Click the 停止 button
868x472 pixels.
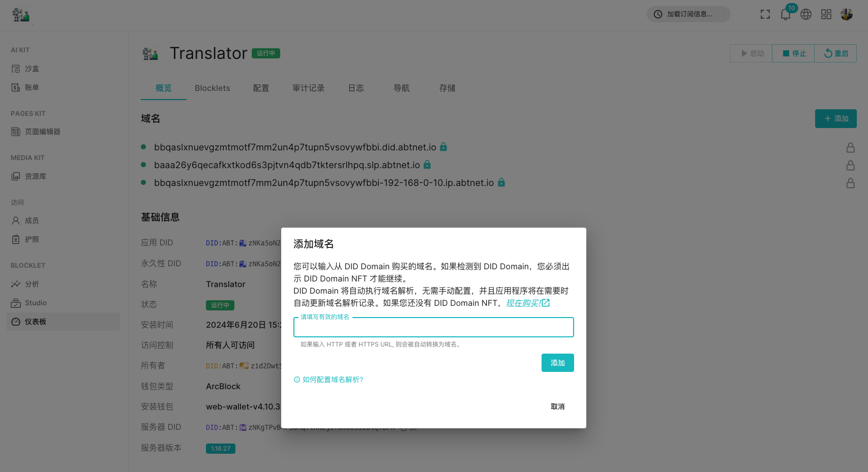794,53
